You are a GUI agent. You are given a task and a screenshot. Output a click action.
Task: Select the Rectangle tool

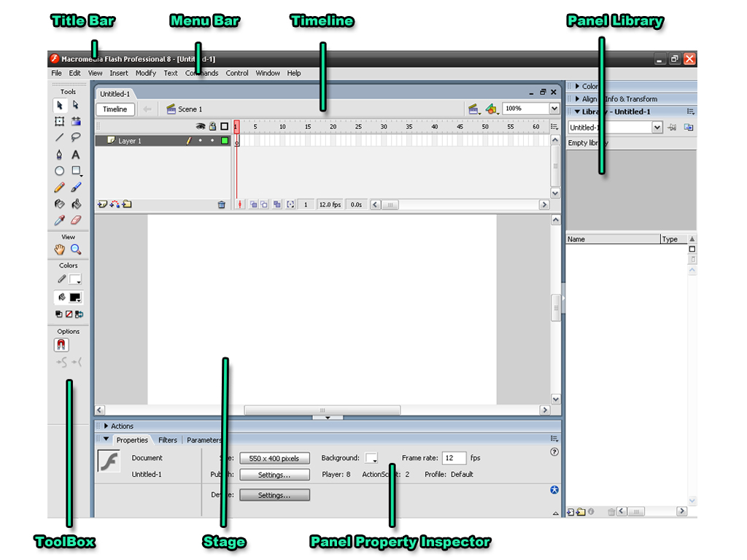(x=76, y=171)
